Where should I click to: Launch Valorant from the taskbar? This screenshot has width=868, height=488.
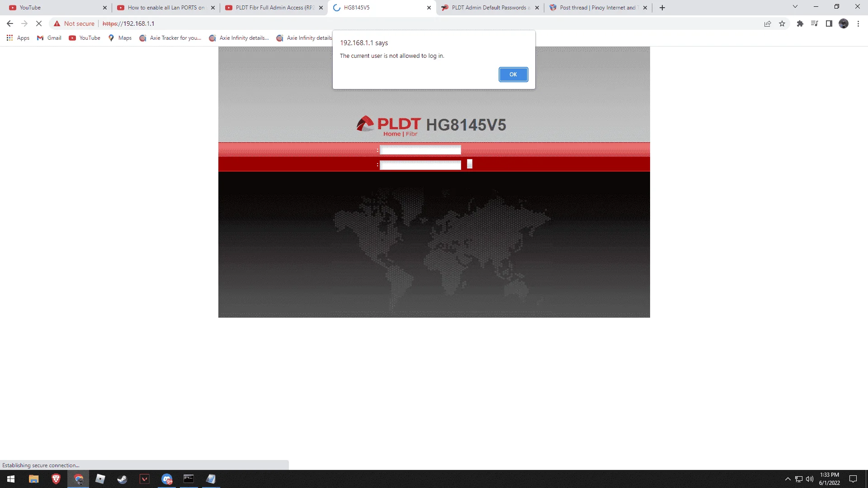point(145,479)
